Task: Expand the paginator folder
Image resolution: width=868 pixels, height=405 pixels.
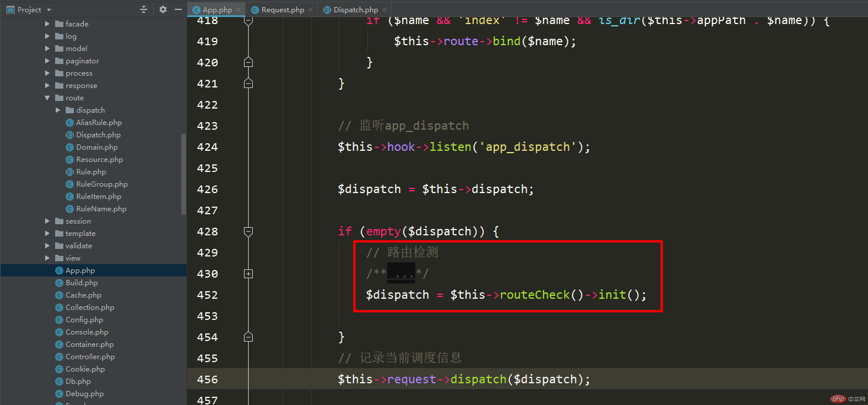Action: 48,61
